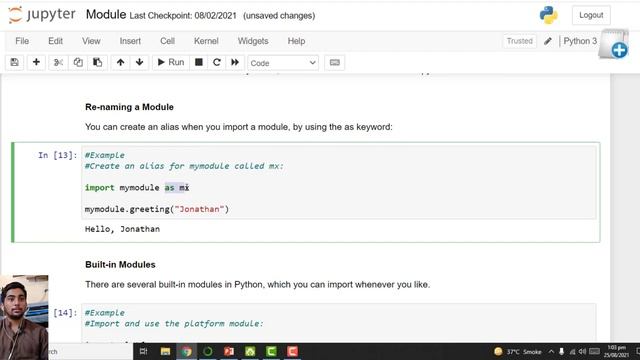Open the Help menu
The width and height of the screenshot is (640, 360).
pyautogui.click(x=296, y=41)
